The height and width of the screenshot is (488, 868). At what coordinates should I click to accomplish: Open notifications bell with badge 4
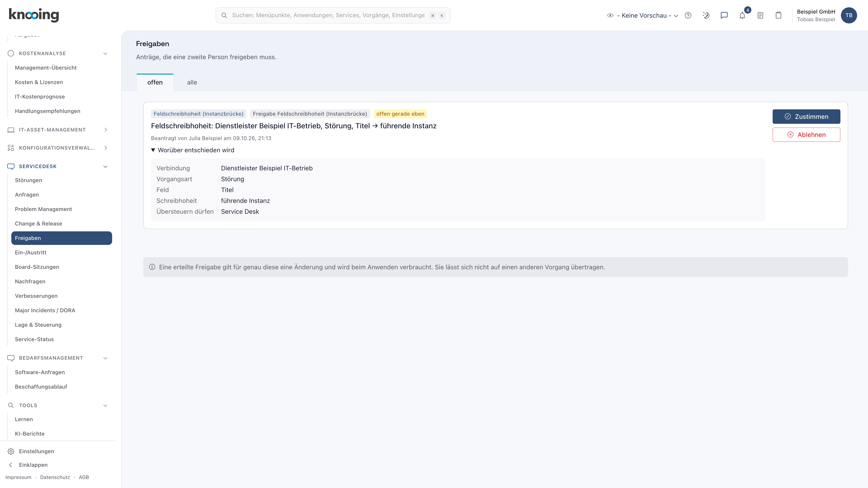click(x=742, y=16)
